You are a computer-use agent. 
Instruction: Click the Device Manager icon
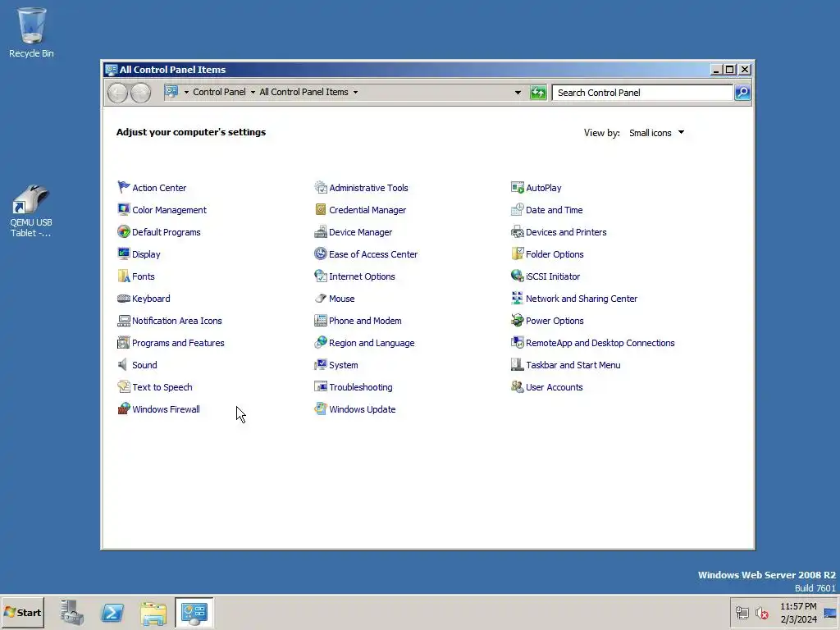coord(321,231)
